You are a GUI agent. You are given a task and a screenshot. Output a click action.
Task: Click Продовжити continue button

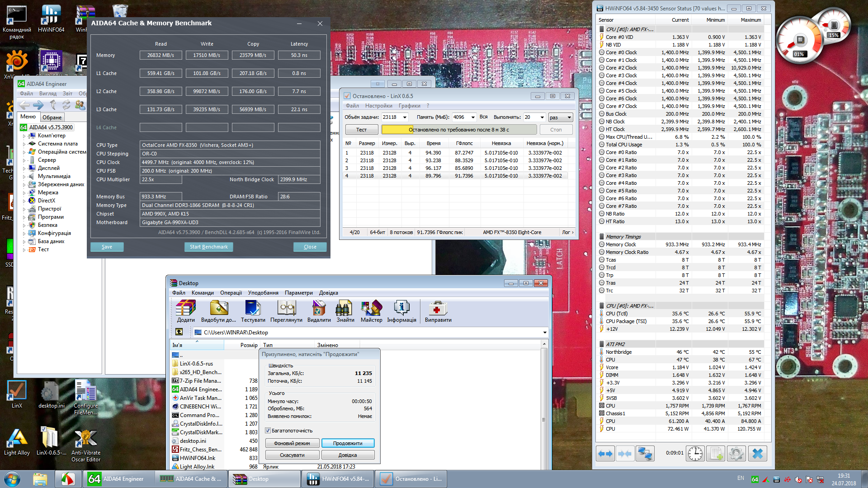(x=348, y=443)
